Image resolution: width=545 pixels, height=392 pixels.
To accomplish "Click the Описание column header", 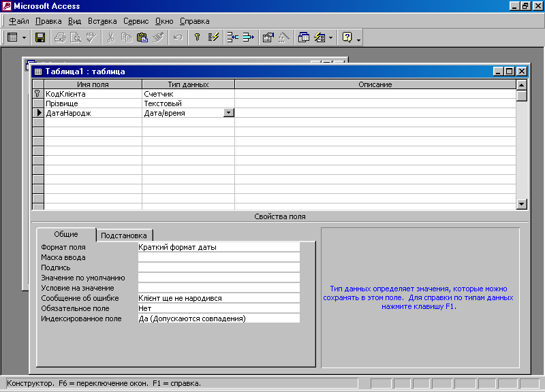I will click(375, 84).
